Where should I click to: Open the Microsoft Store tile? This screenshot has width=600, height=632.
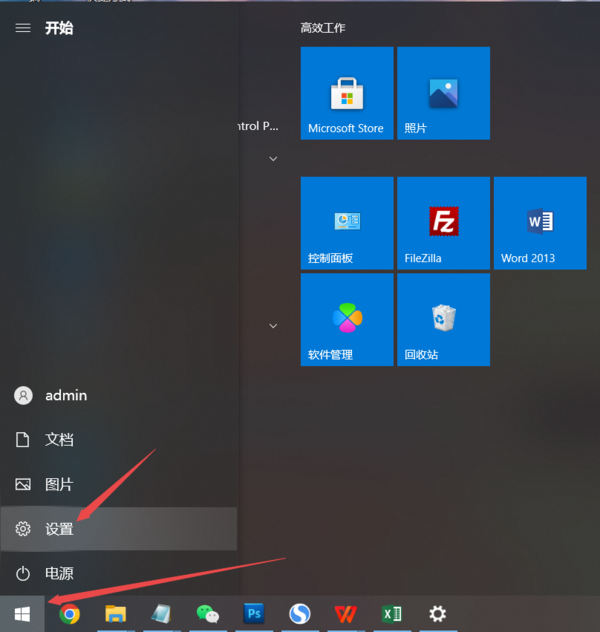(346, 93)
